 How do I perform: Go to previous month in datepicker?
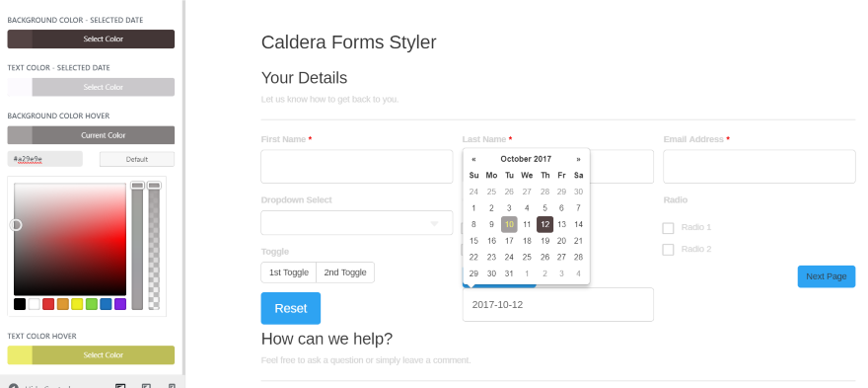pos(473,159)
